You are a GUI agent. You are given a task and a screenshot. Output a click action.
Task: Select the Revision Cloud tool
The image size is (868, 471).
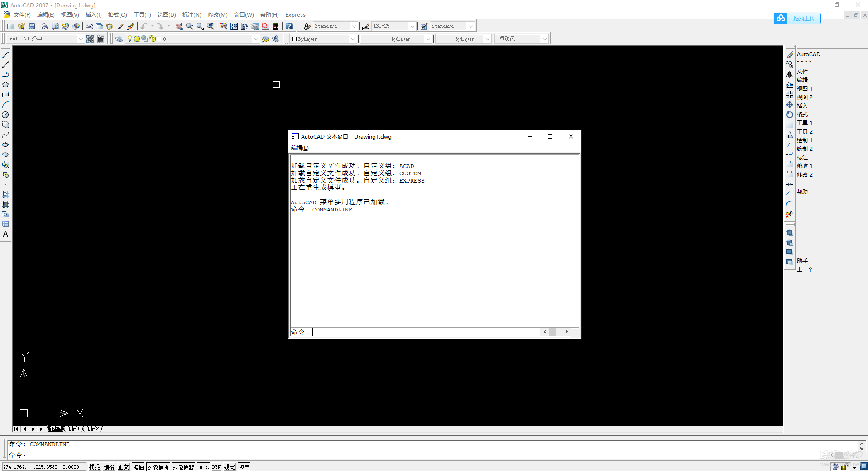pos(5,125)
